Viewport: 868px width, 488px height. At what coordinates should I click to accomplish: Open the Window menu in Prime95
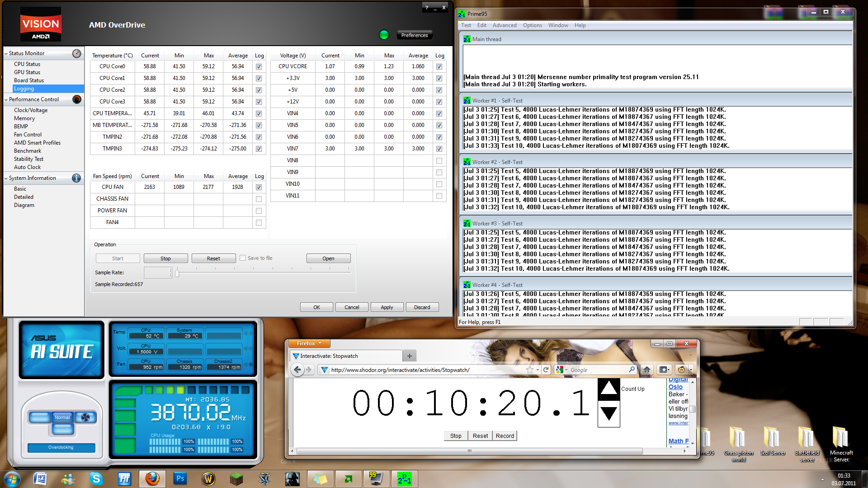point(558,25)
